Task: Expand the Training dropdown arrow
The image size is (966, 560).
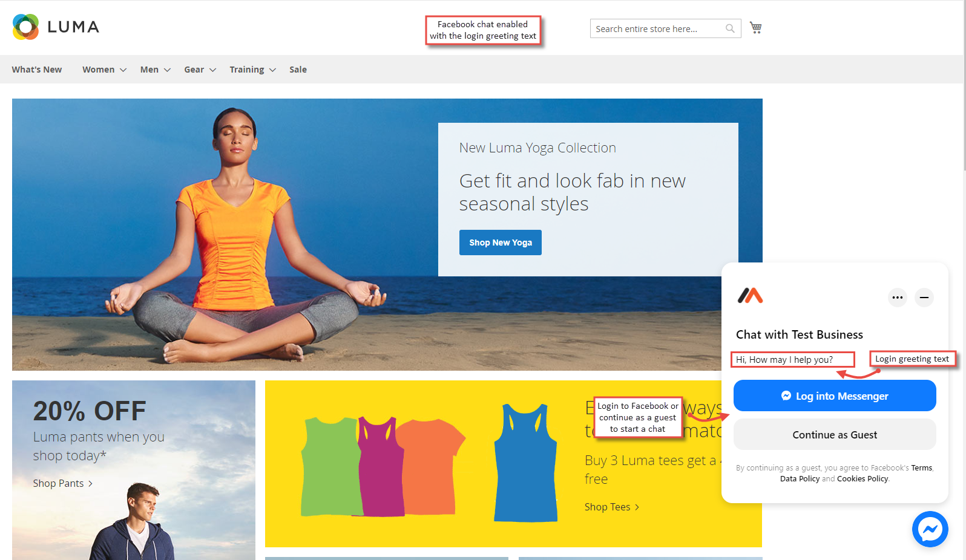Action: [272, 70]
